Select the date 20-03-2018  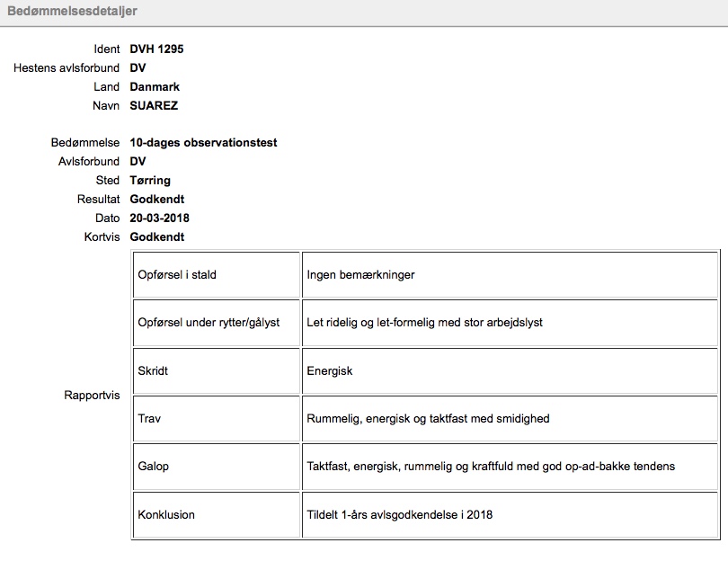coord(159,218)
